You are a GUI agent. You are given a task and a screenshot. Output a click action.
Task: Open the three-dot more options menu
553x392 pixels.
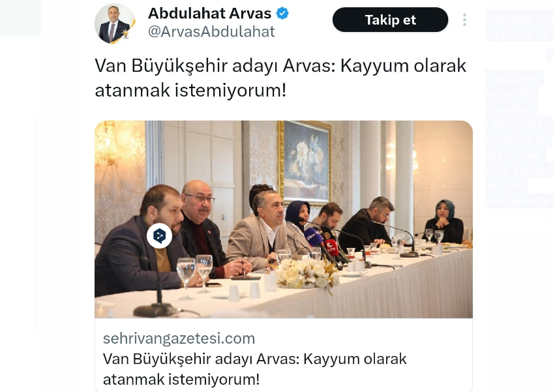pyautogui.click(x=464, y=20)
